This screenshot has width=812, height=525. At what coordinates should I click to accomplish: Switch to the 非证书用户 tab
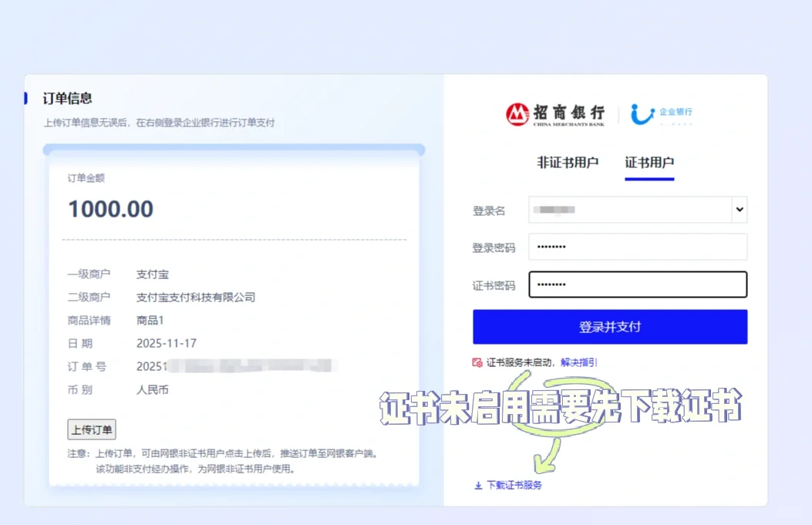(x=570, y=163)
